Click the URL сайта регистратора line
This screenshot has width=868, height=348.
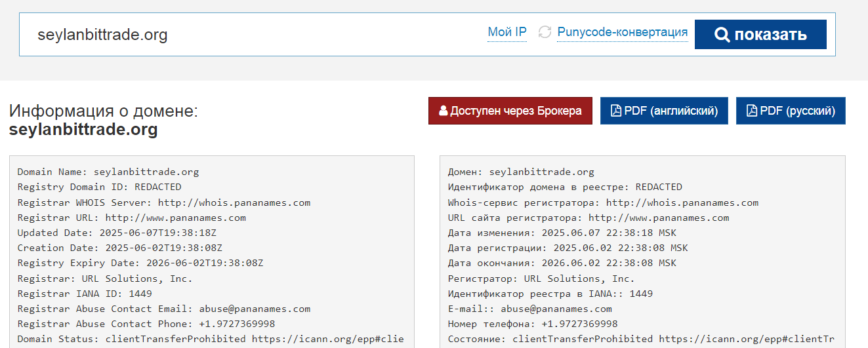click(x=589, y=218)
